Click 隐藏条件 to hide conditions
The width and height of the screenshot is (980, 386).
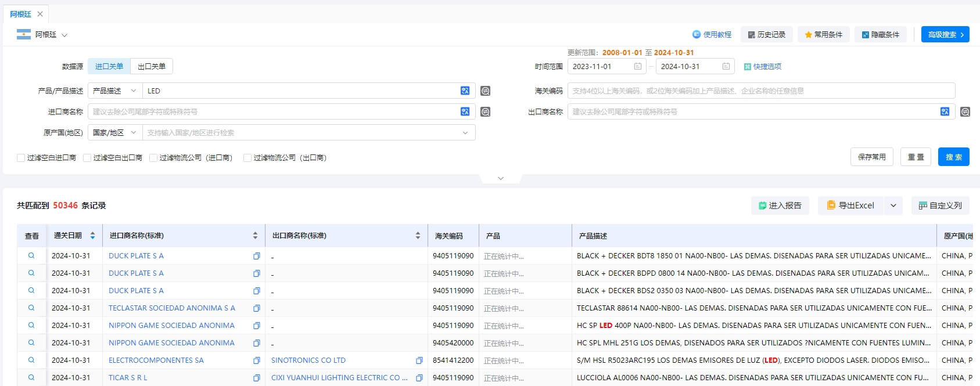[880, 35]
